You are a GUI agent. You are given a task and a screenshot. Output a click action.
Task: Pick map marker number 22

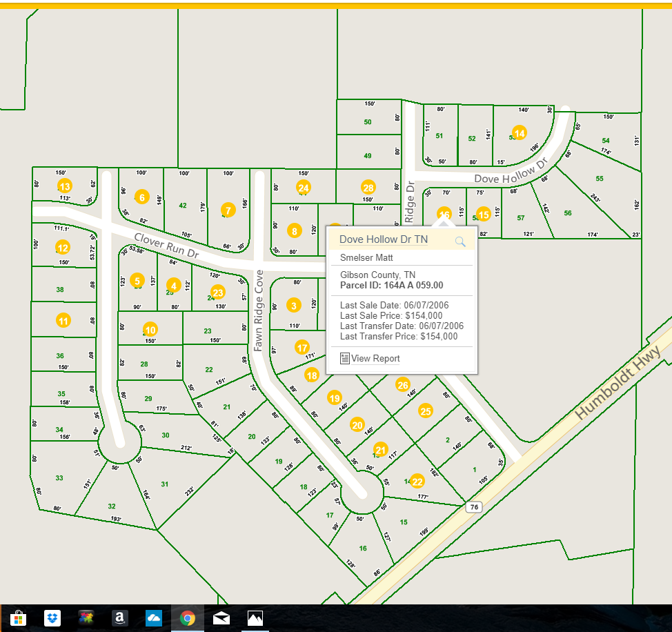pos(417,481)
